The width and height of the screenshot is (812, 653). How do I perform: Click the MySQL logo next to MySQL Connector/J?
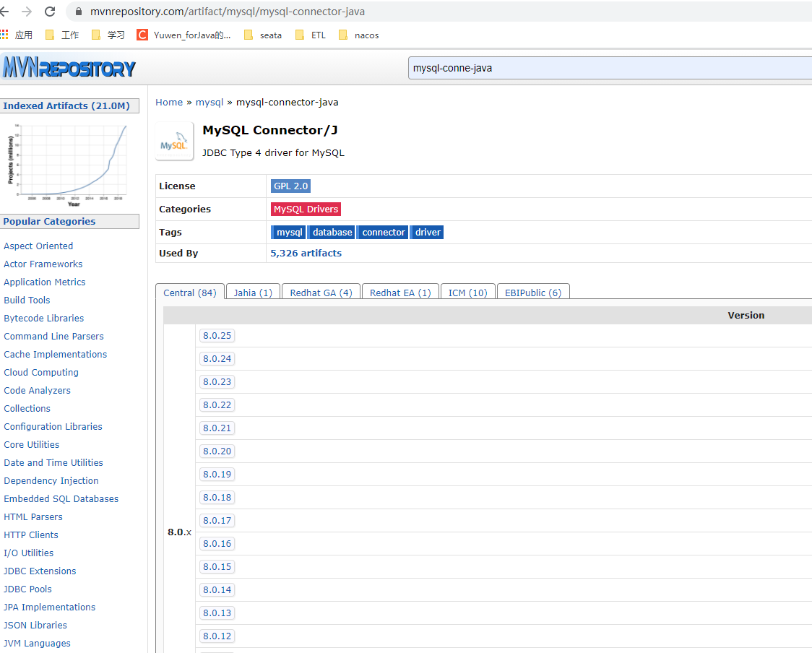click(173, 140)
